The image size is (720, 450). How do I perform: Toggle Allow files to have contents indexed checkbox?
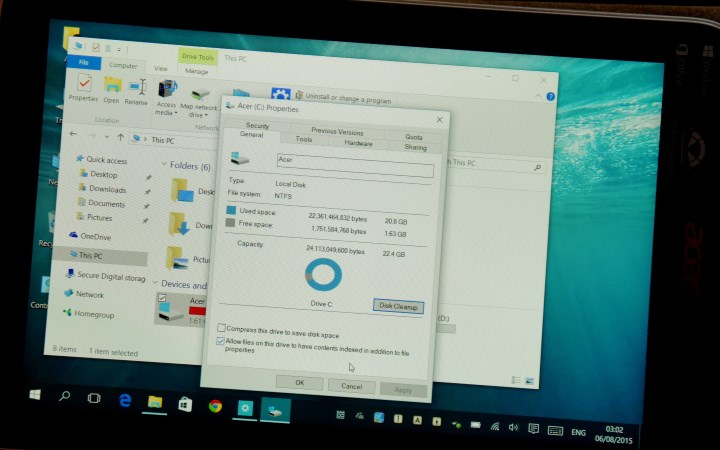pyautogui.click(x=220, y=341)
